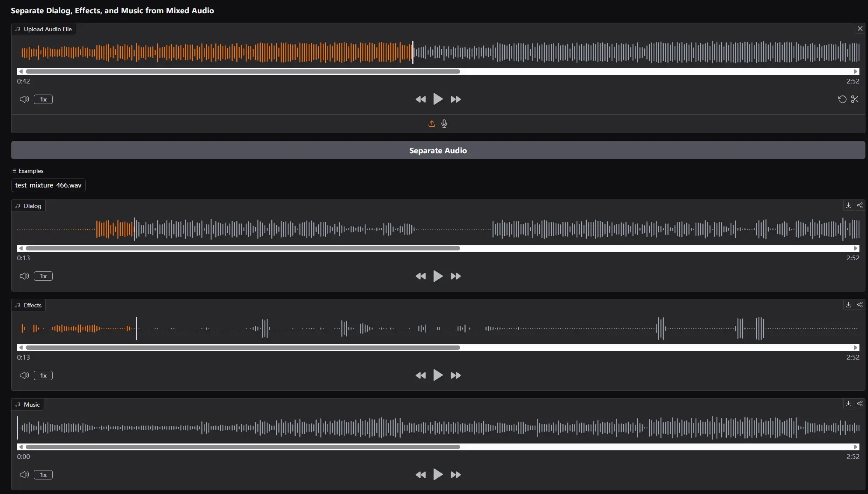Fast-forward the Dialog track
868x494 pixels.
pos(456,276)
